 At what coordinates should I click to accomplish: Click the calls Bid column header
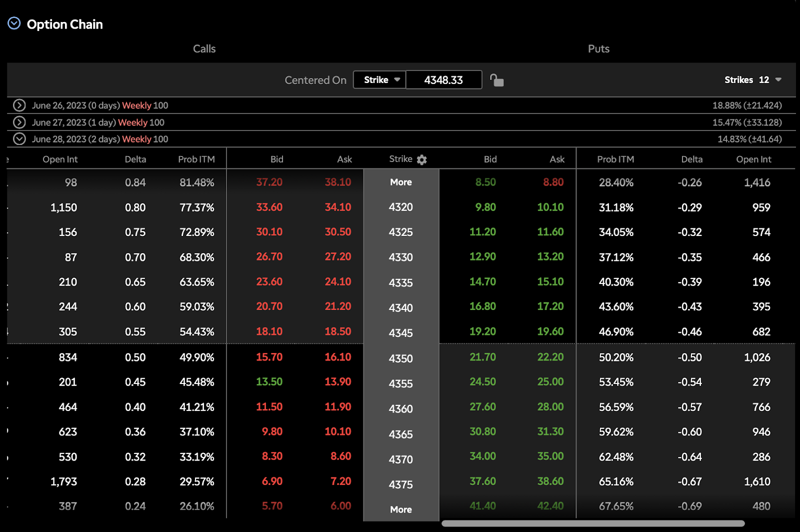(277, 159)
